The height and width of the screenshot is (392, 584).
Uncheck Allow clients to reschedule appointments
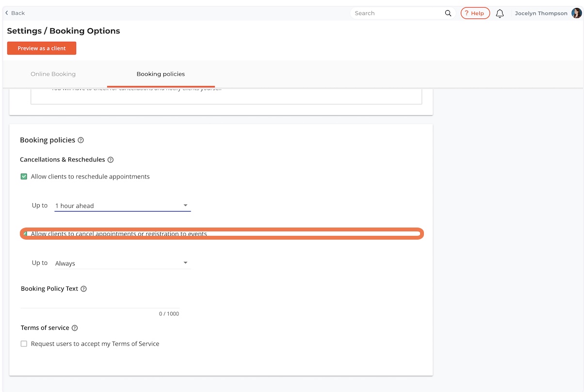(x=24, y=177)
